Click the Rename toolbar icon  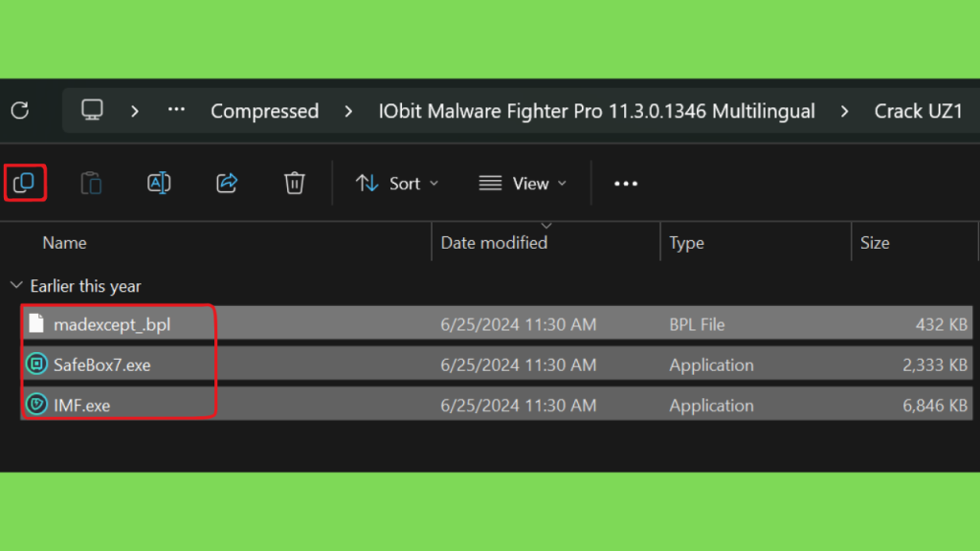click(x=159, y=183)
